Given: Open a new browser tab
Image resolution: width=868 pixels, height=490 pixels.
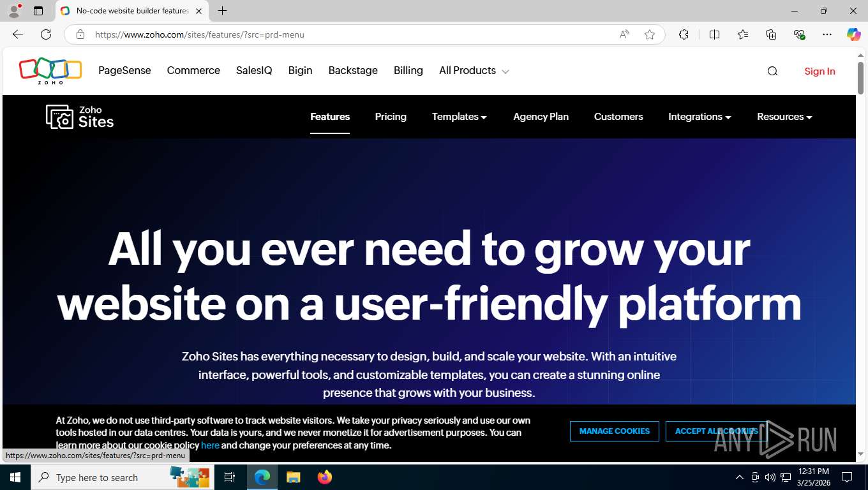Looking at the screenshot, I should click(x=222, y=11).
